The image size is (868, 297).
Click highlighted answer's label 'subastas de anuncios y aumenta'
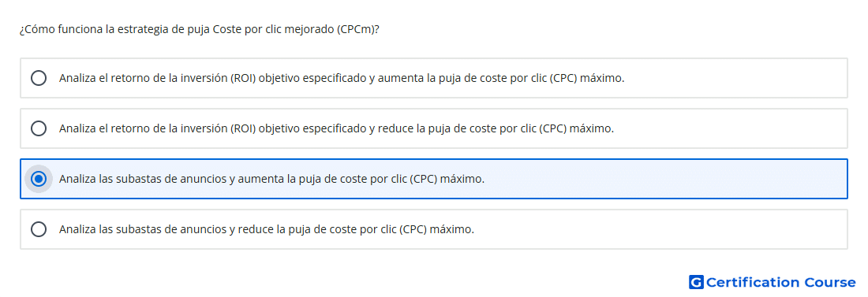(271, 179)
